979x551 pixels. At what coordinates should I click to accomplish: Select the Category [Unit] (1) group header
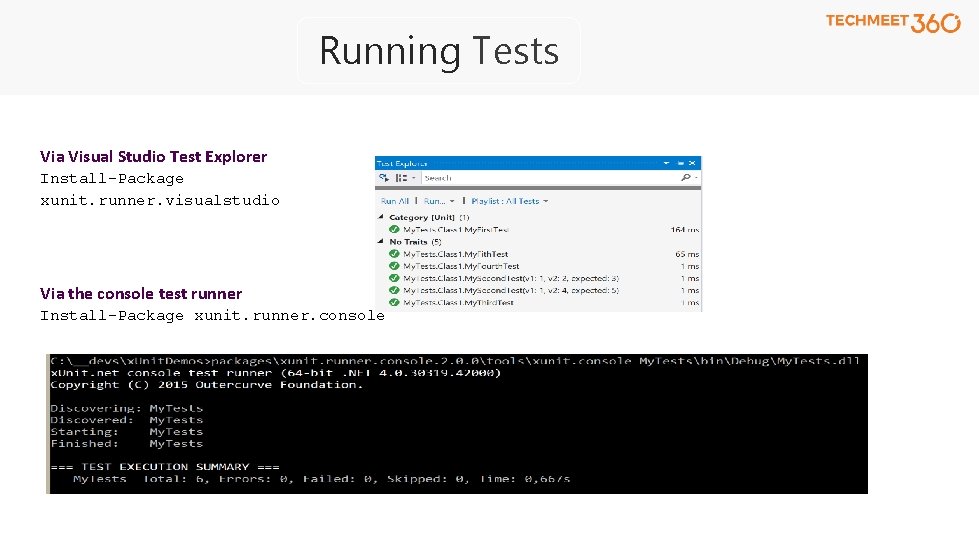click(429, 217)
